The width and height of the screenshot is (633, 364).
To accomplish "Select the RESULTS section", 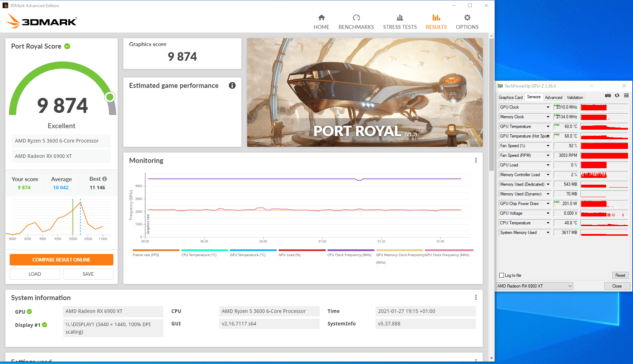I will pyautogui.click(x=436, y=22).
